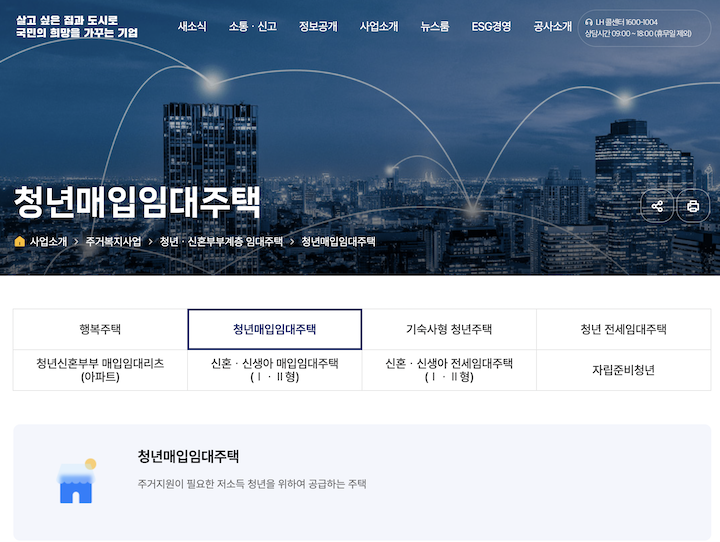Click 청년·신혼부부계층 임대주택 breadcrumb link
This screenshot has width=720, height=542.
(x=221, y=241)
